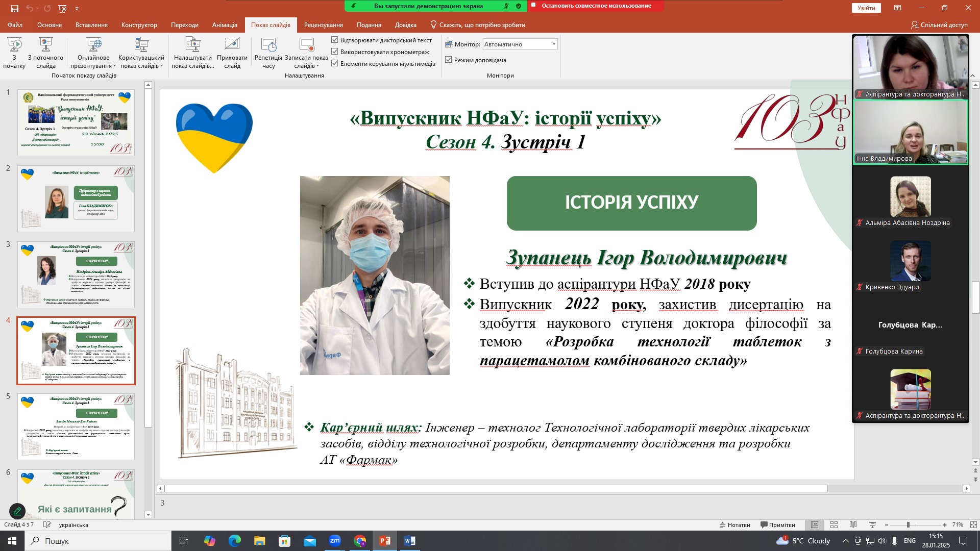
Task: Click spell check icon in status bar
Action: [x=47, y=525]
